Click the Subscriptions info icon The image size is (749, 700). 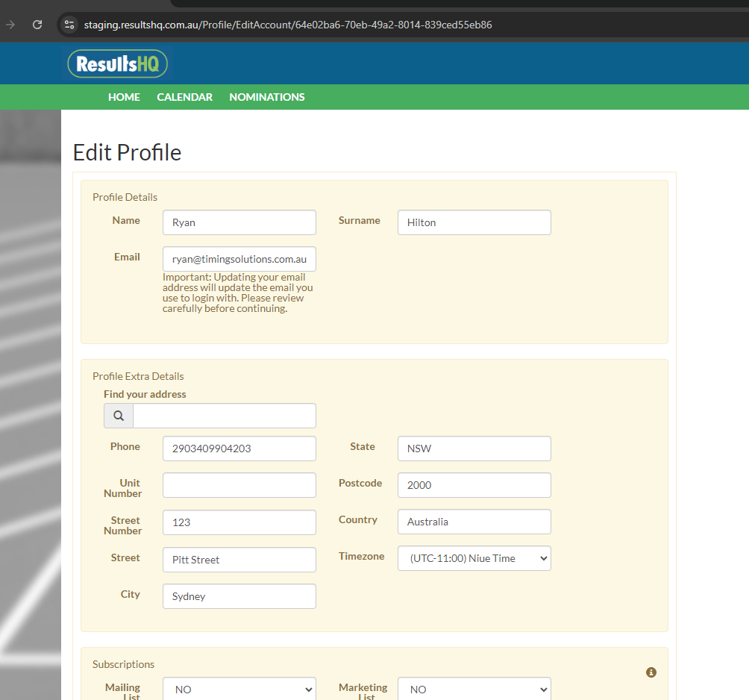[x=651, y=672]
